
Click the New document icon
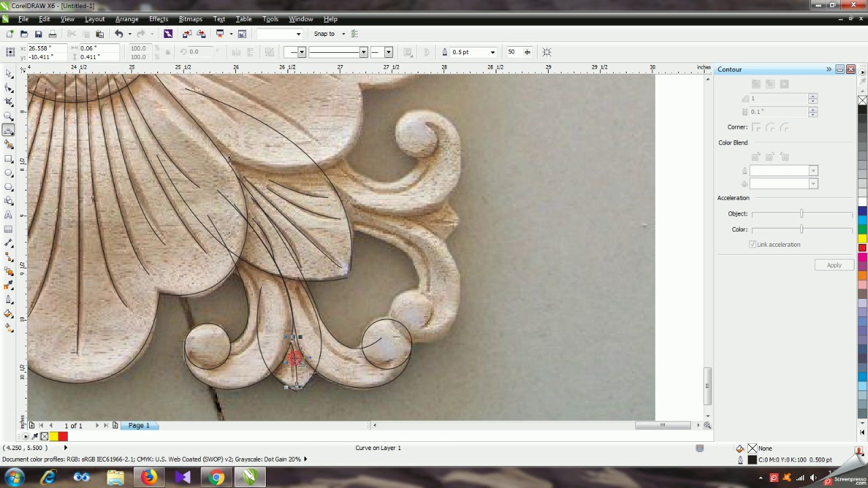[9, 34]
